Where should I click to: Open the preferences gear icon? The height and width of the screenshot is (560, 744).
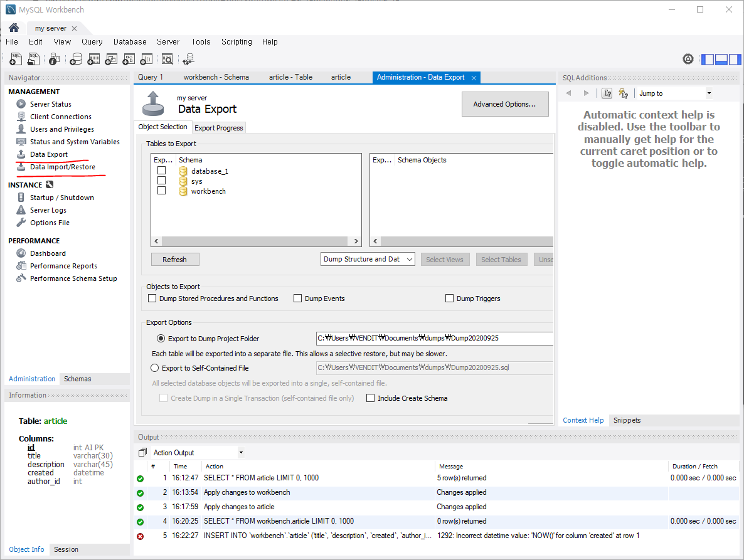click(688, 59)
